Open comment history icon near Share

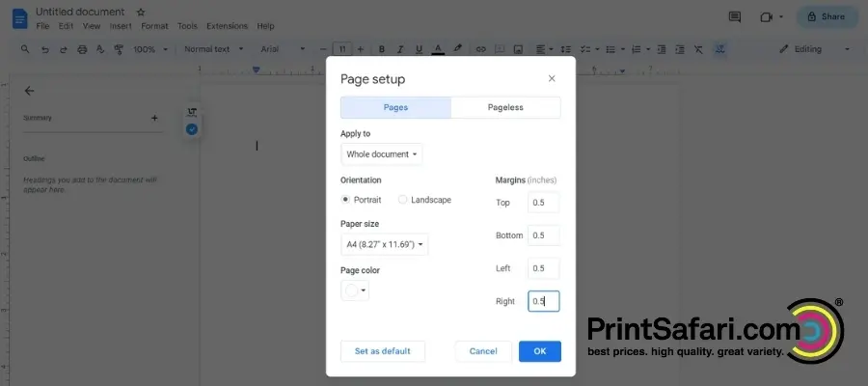(x=735, y=17)
